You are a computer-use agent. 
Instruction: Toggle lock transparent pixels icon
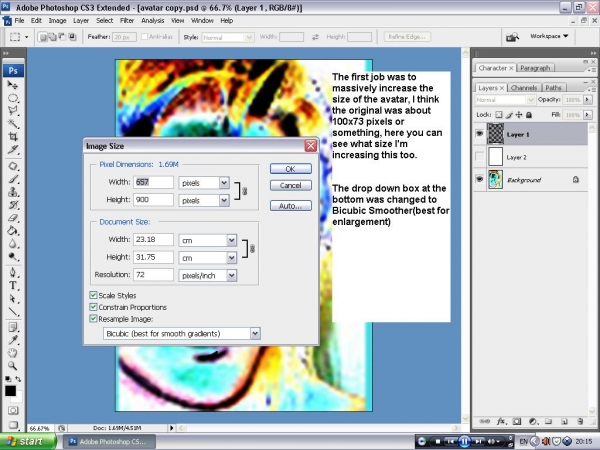coord(499,114)
